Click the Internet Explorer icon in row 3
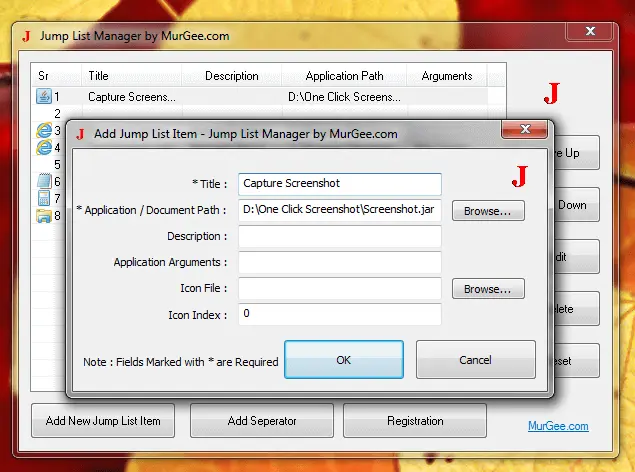The image size is (635, 472). click(43, 130)
